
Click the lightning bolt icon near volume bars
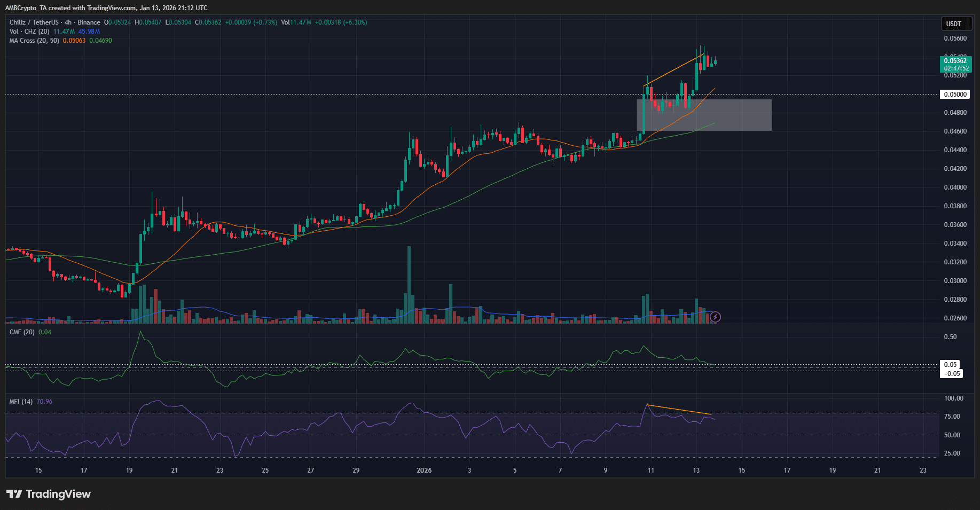click(x=715, y=317)
